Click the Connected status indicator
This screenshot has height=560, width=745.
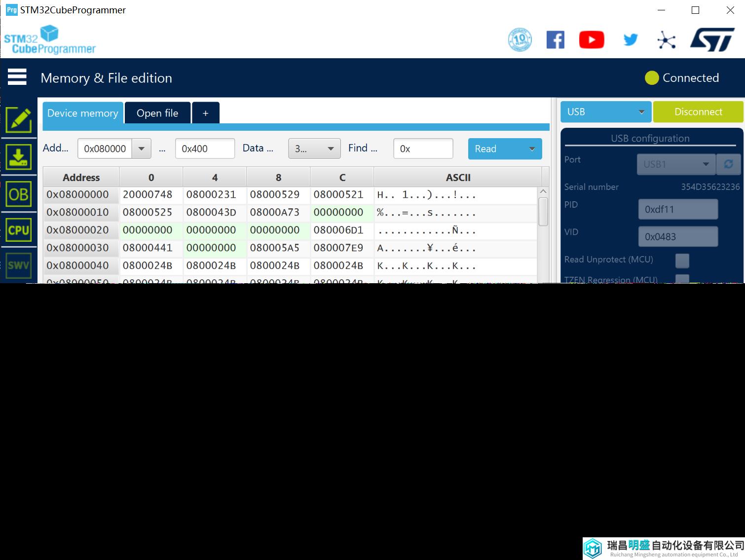tap(682, 78)
